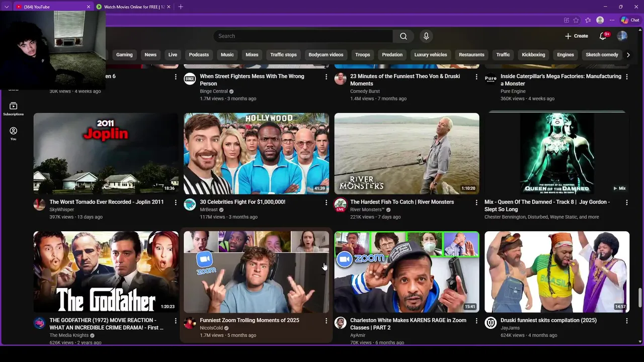Screen dimensions: 644x362
Task: Play the Queen Of The Damned mix thumbnail
Action: tap(557, 153)
